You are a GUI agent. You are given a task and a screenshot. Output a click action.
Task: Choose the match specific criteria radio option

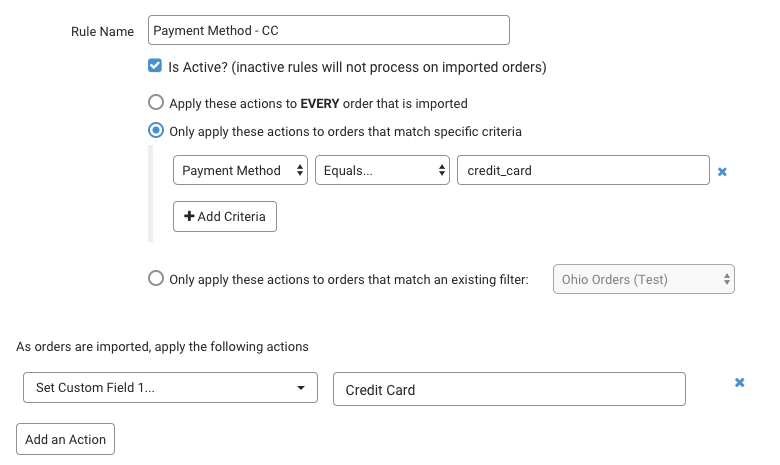(155, 130)
